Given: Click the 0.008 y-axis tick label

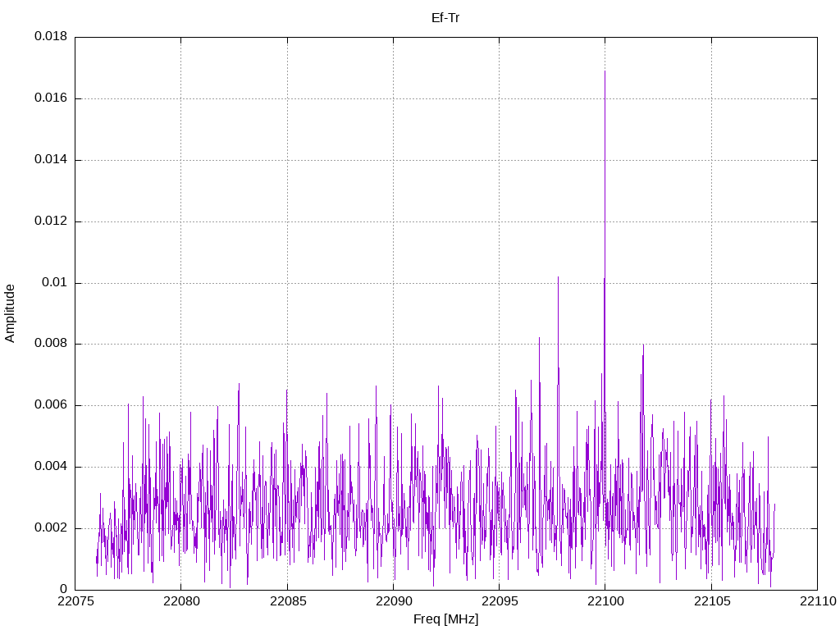Looking at the screenshot, I should pos(51,344).
